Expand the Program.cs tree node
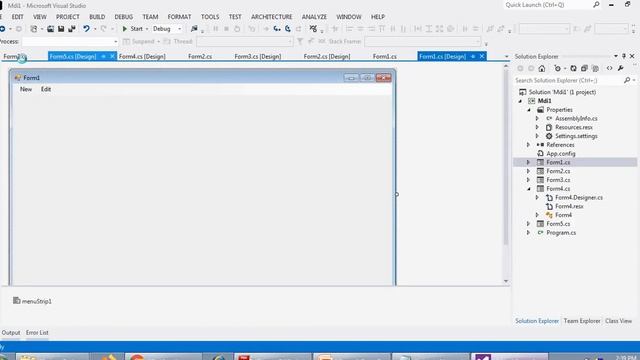Image resolution: width=640 pixels, height=360 pixels. pos(528,233)
